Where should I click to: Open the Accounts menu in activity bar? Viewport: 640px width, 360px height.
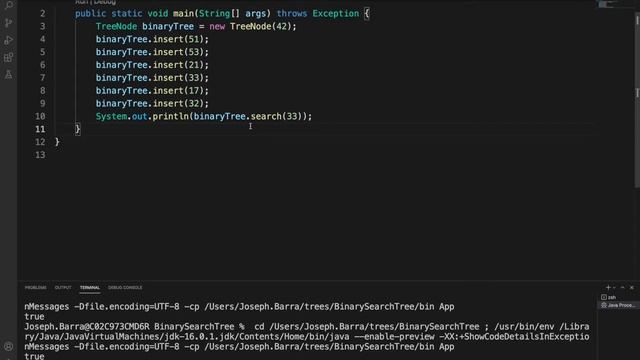coord(8,347)
